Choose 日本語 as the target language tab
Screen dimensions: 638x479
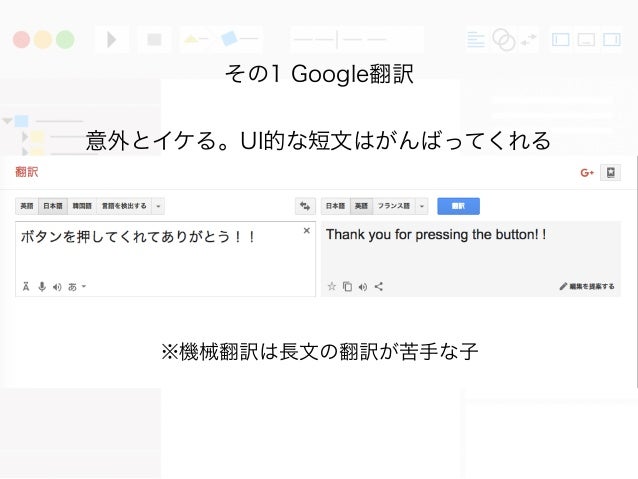tap(335, 206)
